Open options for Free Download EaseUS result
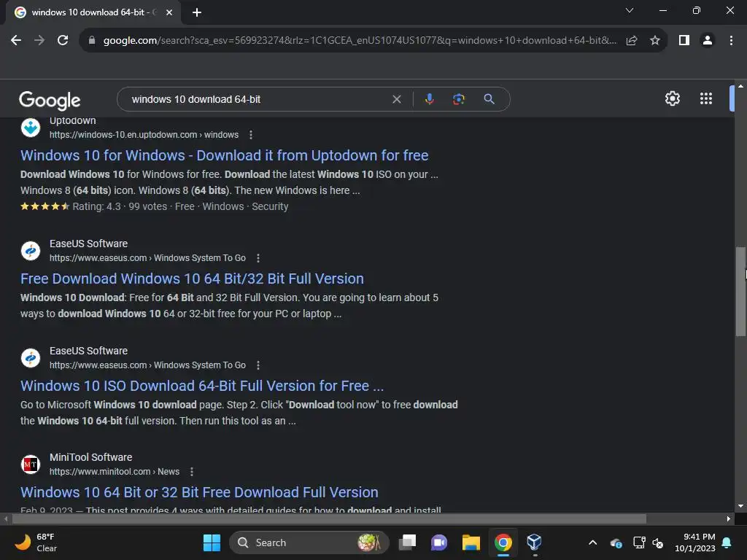Viewport: 747px width, 560px height. tap(258, 258)
